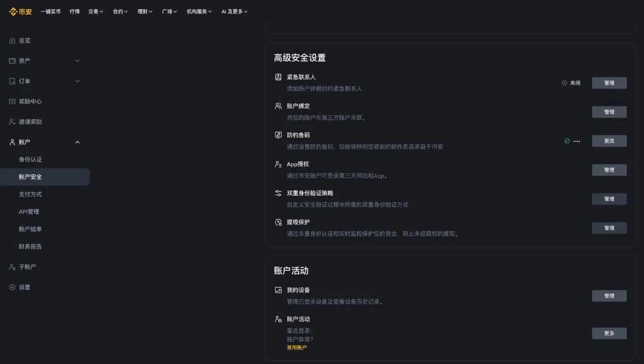Viewport: 644px width, 364px height.
Task: Click the 账户活动 section heading
Action: point(291,271)
